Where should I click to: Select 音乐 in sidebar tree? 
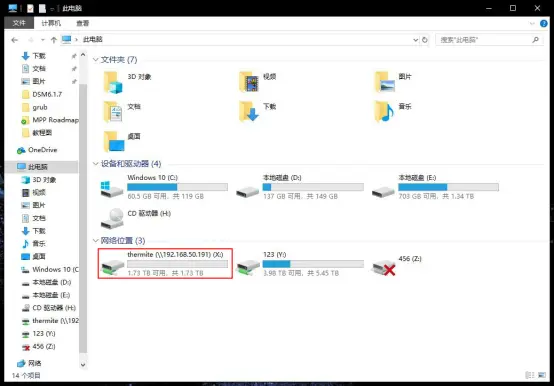coord(34,243)
